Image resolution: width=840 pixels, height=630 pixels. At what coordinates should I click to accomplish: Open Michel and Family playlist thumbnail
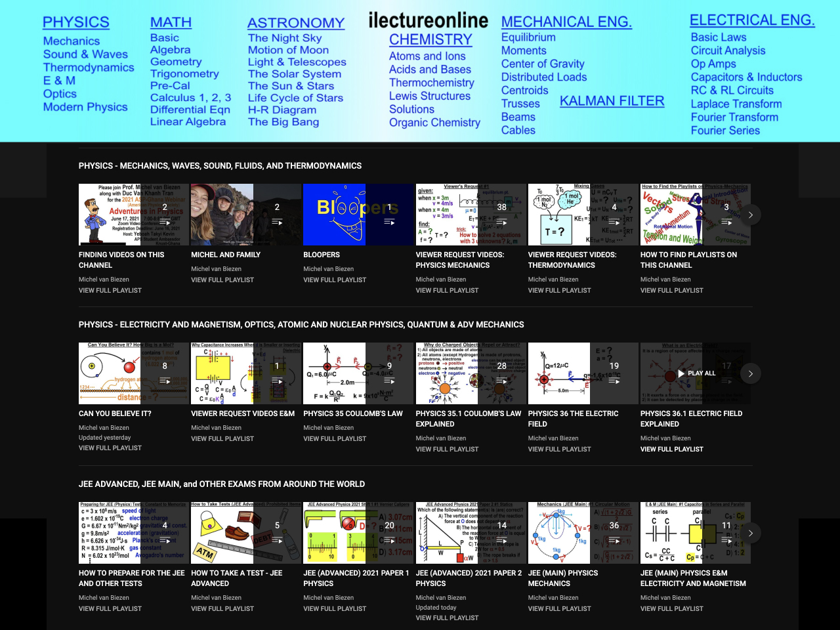246,215
